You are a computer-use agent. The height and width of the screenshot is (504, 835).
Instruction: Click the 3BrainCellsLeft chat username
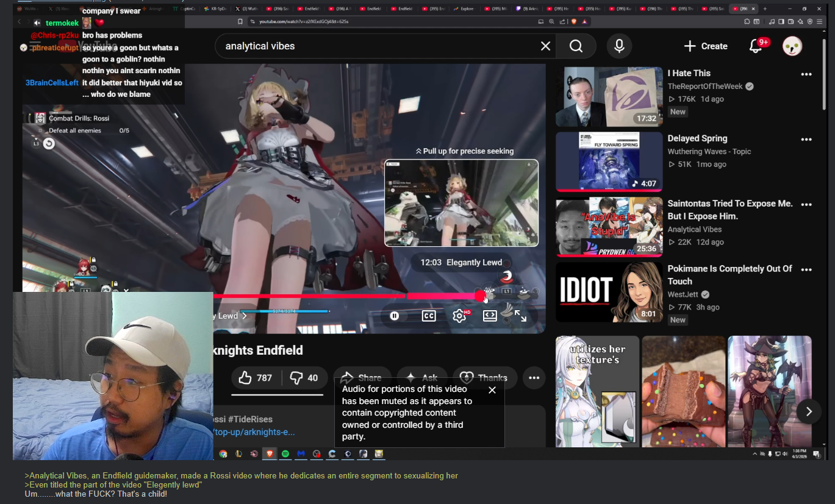pos(52,83)
